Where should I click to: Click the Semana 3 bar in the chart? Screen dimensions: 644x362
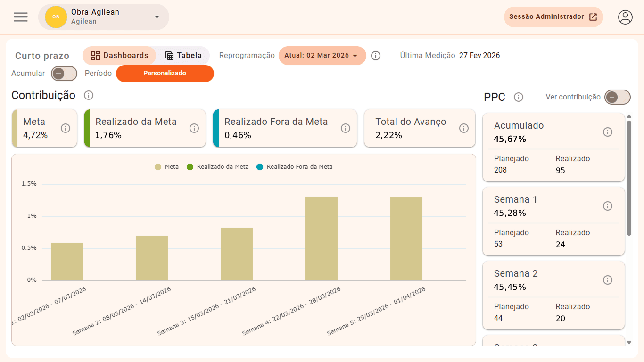237,255
